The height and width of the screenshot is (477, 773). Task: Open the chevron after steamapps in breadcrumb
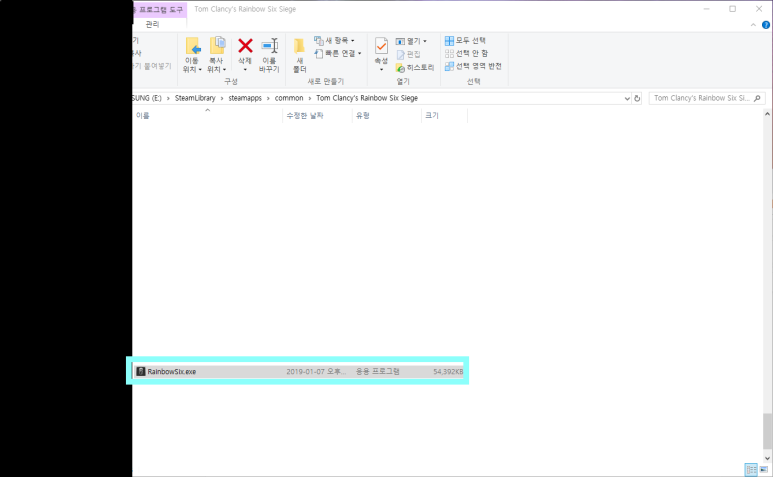click(268, 99)
